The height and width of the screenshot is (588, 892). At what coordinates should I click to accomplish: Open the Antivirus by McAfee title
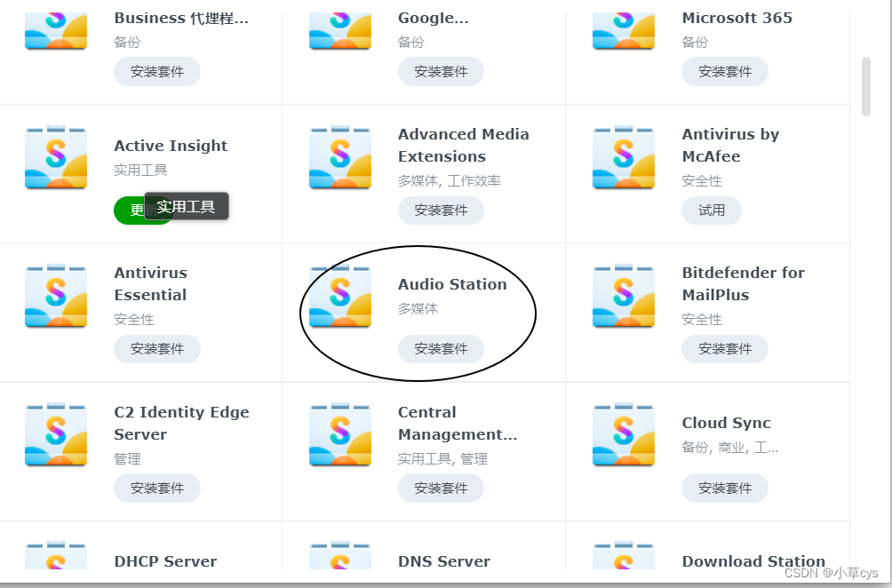(730, 145)
